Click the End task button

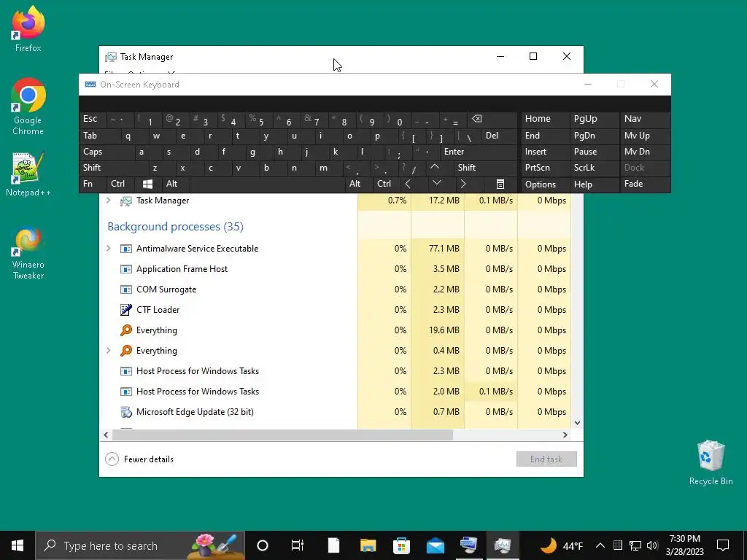coord(546,459)
